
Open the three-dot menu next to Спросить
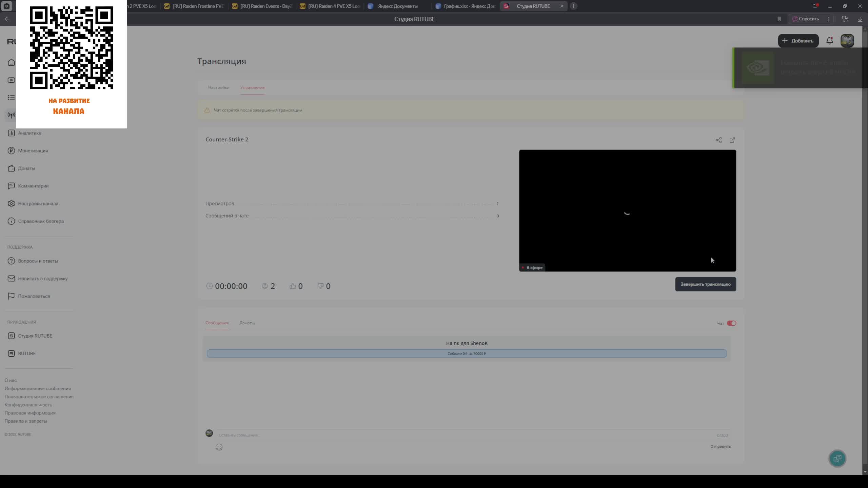[828, 19]
